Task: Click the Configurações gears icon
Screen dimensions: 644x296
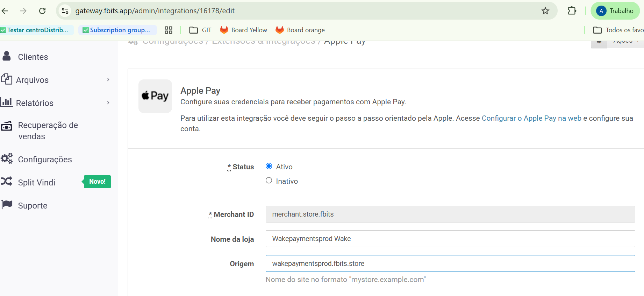Action: coord(7,158)
